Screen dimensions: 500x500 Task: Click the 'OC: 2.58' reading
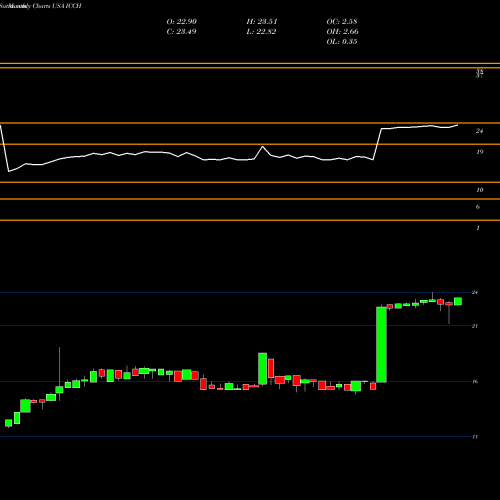click(x=342, y=22)
